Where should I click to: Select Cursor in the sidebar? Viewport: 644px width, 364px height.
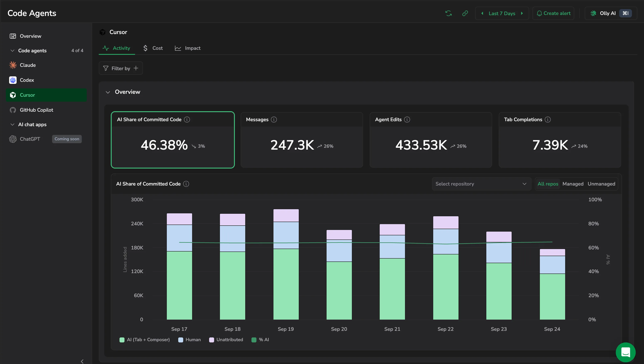(x=46, y=95)
